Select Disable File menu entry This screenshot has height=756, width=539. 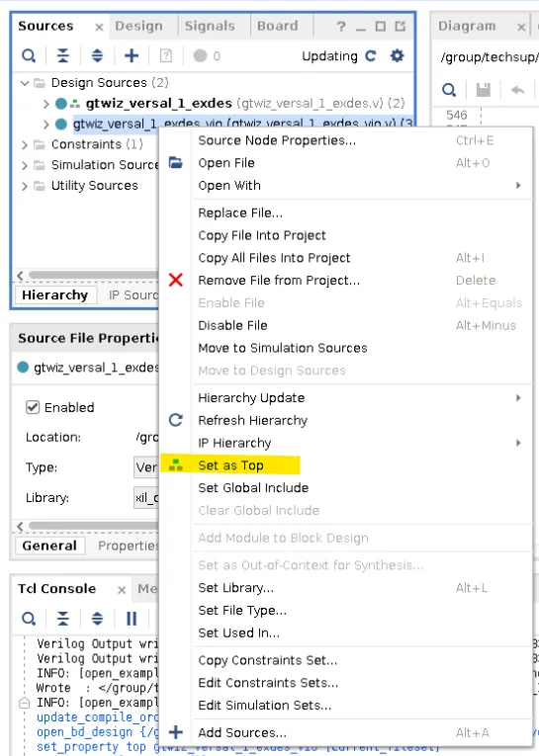click(x=232, y=325)
